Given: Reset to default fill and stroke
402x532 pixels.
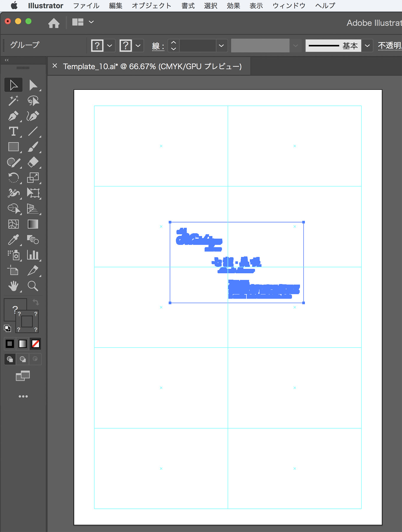Looking at the screenshot, I should tap(7, 328).
